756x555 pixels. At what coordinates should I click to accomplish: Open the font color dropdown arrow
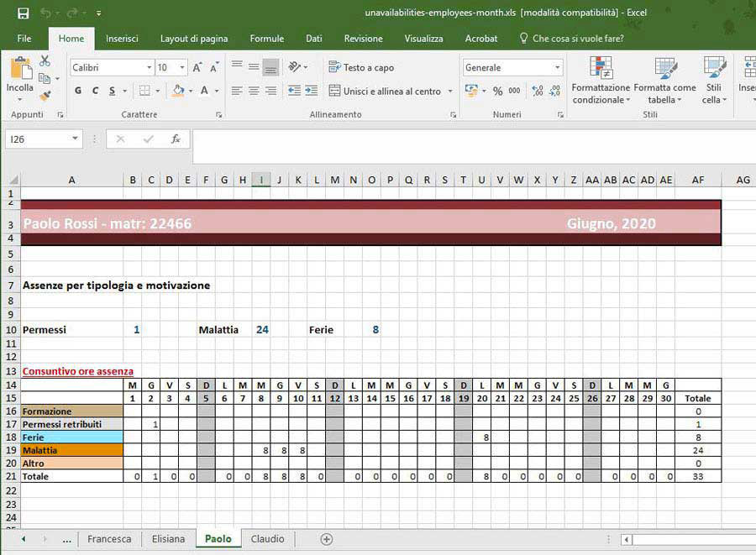pos(217,91)
